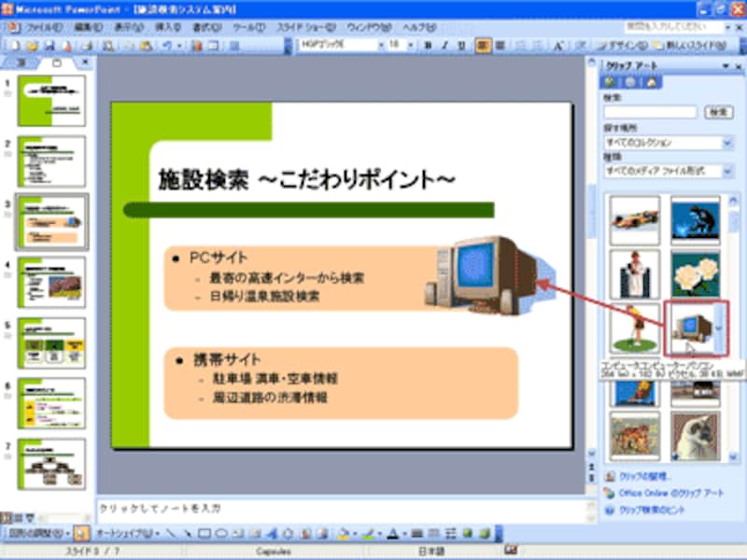Go to the clip art pane Home icon
This screenshot has width=747, height=560.
pos(651,82)
